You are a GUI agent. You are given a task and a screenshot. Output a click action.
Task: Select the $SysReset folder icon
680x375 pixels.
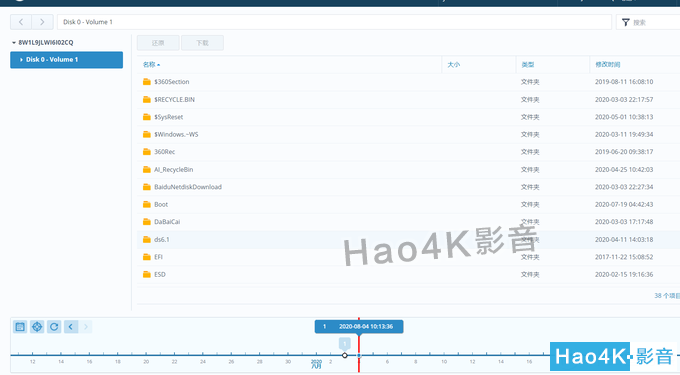(147, 117)
